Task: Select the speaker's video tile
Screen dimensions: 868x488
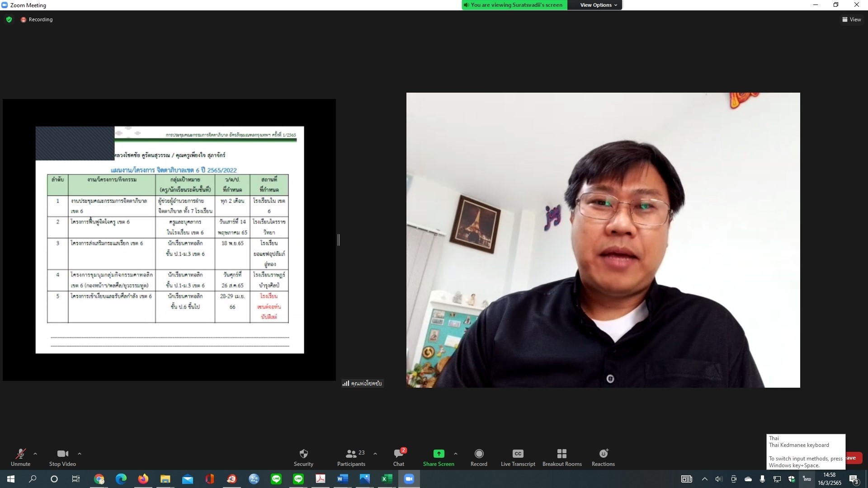Action: tap(603, 240)
